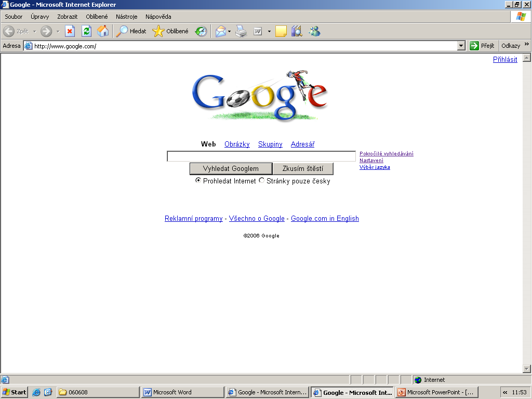Click the page icon in address bar

(x=29, y=46)
